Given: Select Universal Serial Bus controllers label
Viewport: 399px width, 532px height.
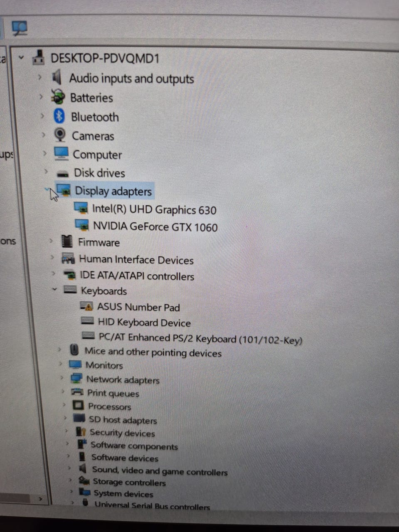Looking at the screenshot, I should coord(152,506).
